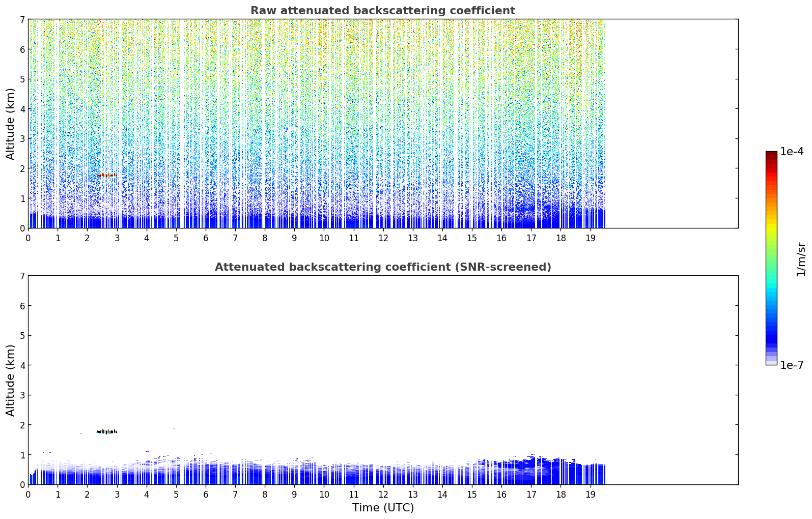Screen dimensions: 812x519
Task: Click the 4 altitude tick on lower plot
Action: pos(22,365)
